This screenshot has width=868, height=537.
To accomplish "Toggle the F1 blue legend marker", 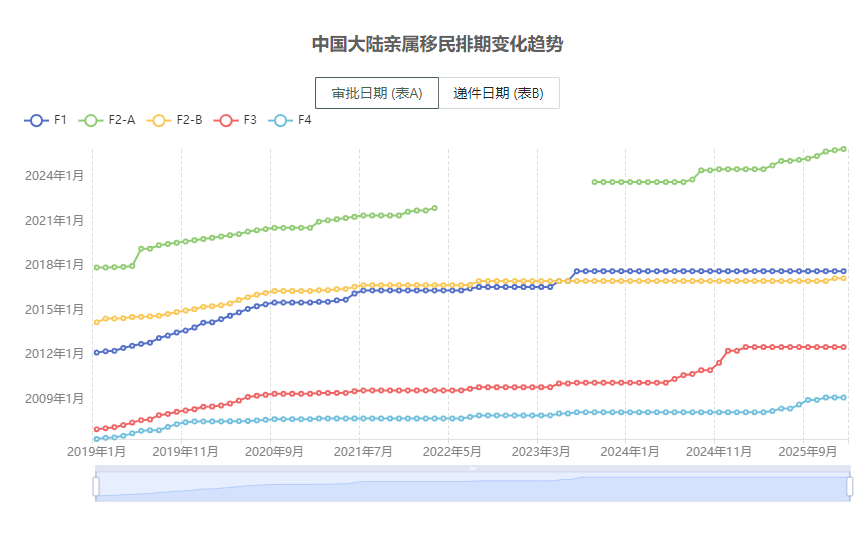I will (37, 120).
